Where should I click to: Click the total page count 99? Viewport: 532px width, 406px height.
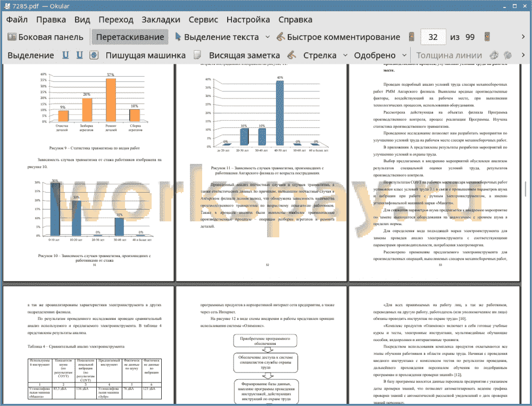pos(470,37)
